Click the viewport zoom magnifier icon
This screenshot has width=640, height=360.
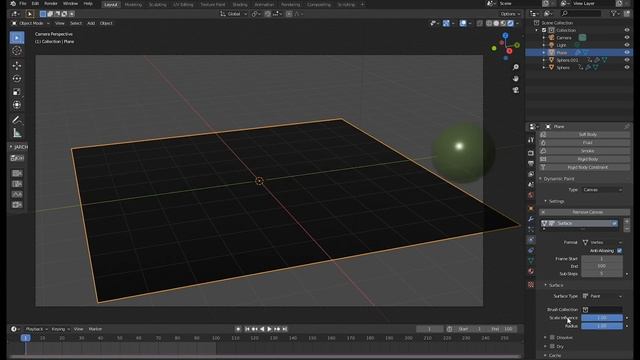pos(516,67)
